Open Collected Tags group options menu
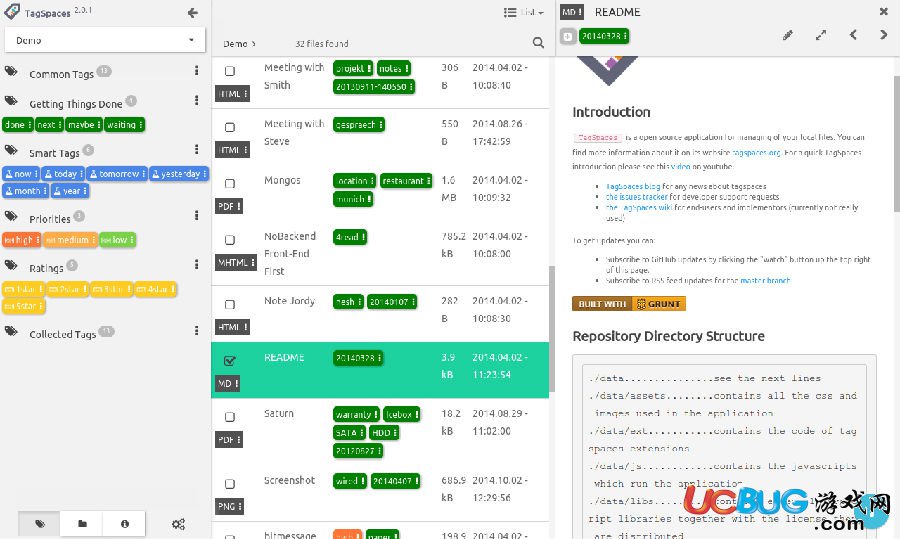Screen dimensions: 900x539 pos(196,331)
